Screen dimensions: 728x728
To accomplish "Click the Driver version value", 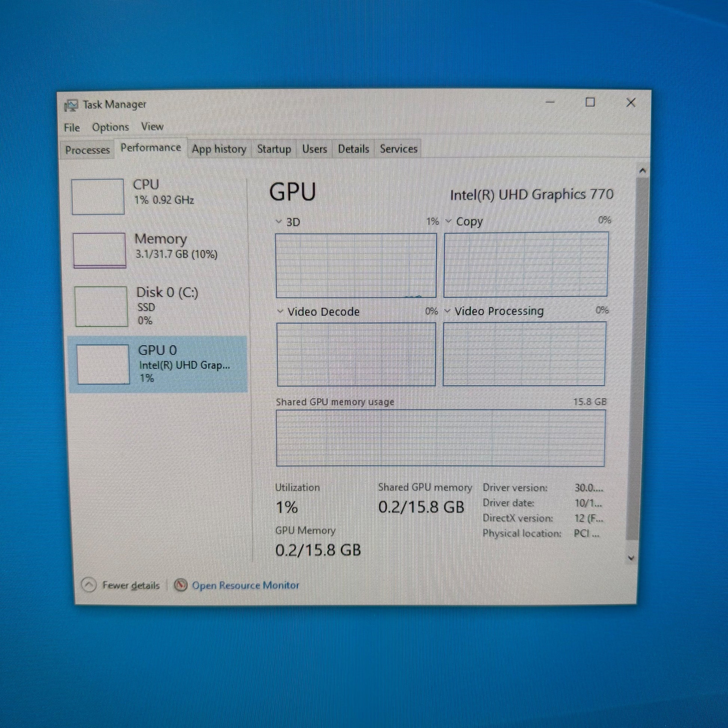I will (588, 487).
